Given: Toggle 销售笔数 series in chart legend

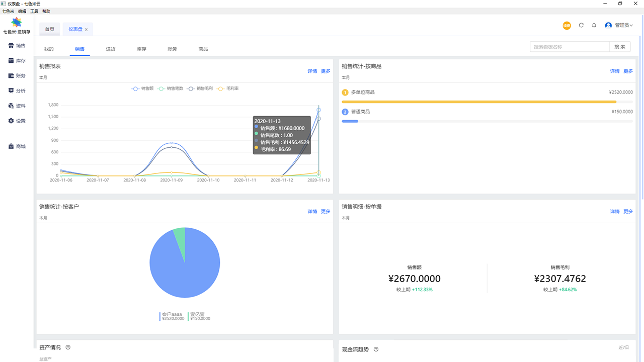Looking at the screenshot, I should 170,88.
